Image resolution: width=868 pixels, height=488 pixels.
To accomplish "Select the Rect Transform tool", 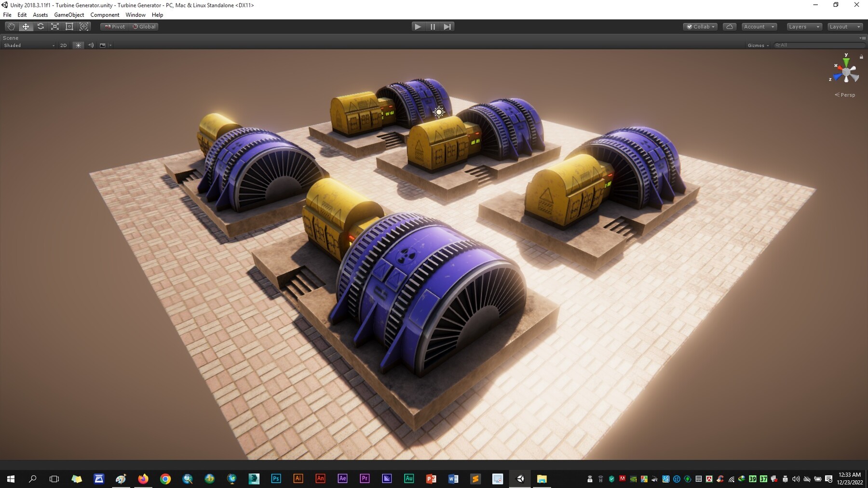I will point(69,26).
